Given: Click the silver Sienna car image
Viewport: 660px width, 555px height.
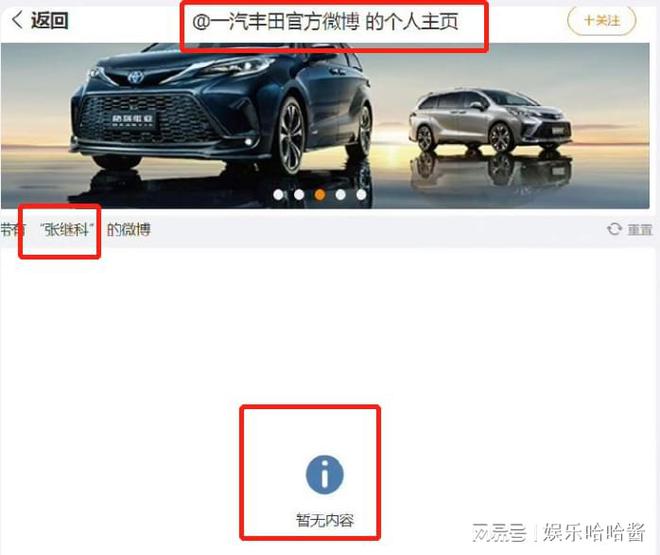Looking at the screenshot, I should (490, 120).
